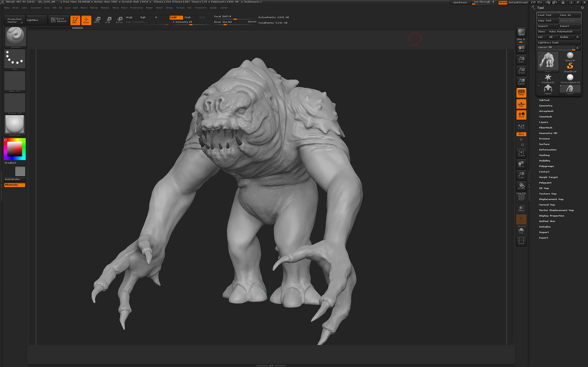Expand the Geometry section

pos(545,106)
